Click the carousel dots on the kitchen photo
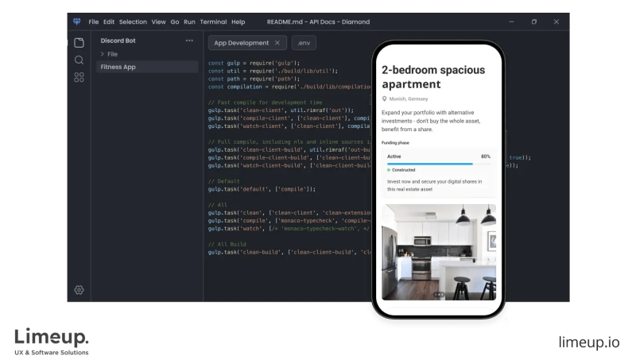This screenshot has height=364, width=636. click(439, 295)
